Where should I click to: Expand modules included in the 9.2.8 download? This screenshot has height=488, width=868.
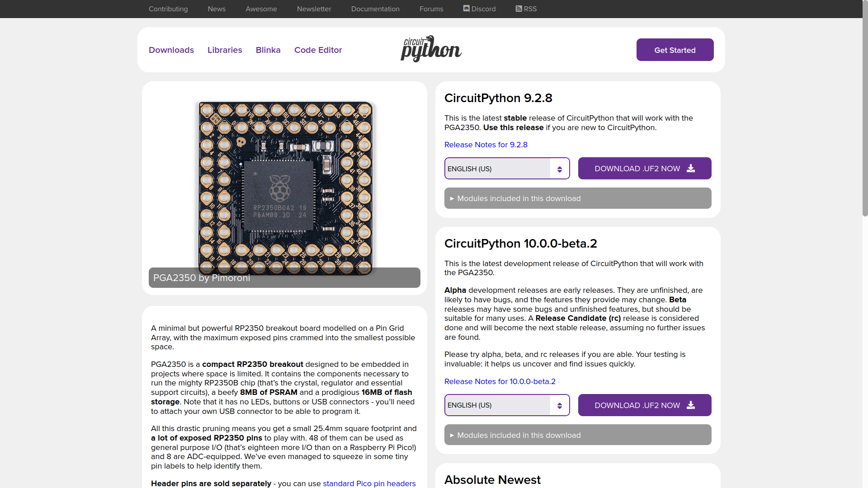click(578, 198)
